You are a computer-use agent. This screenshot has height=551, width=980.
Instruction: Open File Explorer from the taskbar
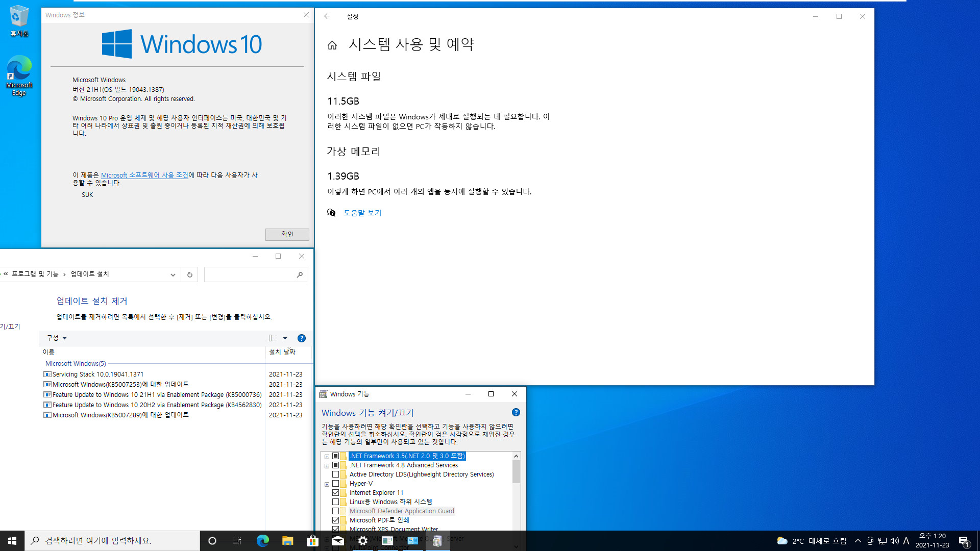pyautogui.click(x=287, y=541)
